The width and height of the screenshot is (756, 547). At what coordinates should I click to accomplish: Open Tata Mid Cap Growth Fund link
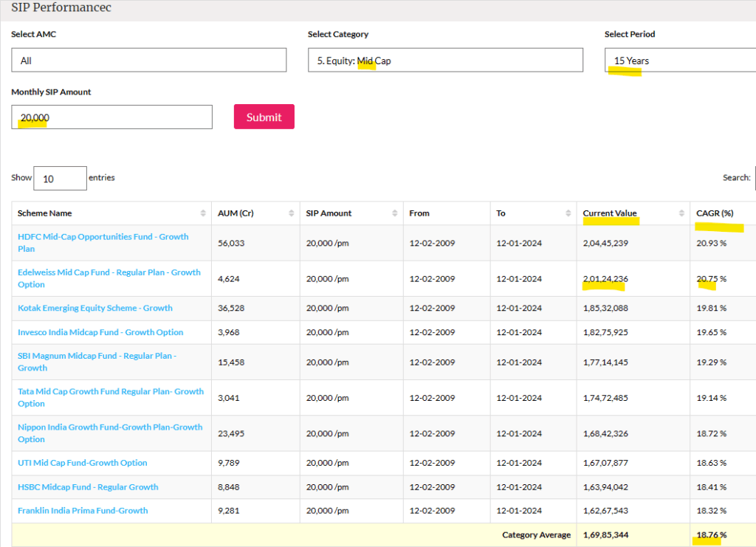111,398
